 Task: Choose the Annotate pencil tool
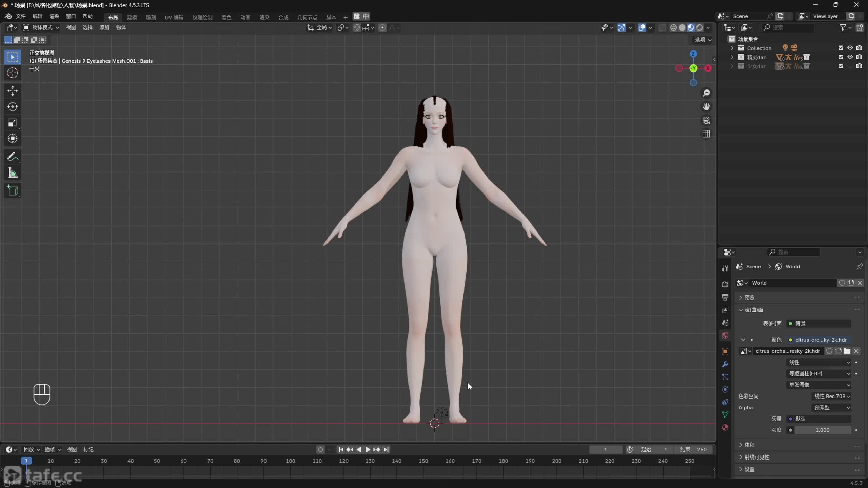click(13, 157)
